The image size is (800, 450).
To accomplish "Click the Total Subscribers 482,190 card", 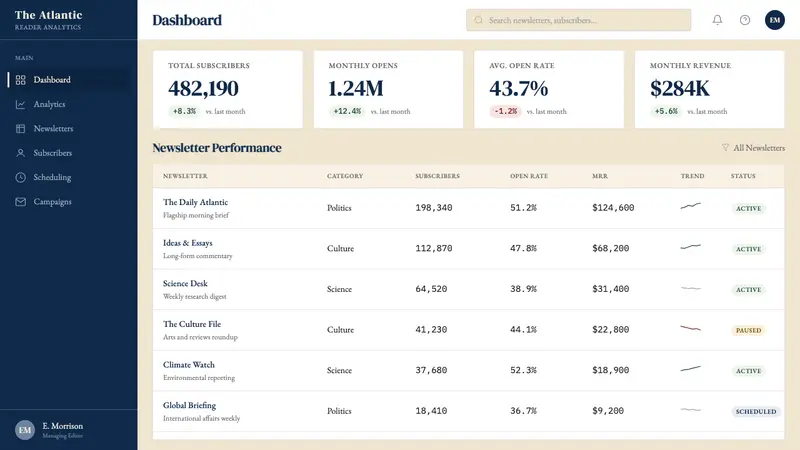I will [x=228, y=89].
